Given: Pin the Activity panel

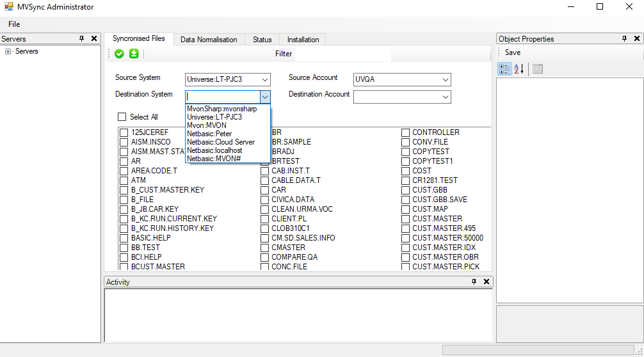Looking at the screenshot, I should 474,282.
